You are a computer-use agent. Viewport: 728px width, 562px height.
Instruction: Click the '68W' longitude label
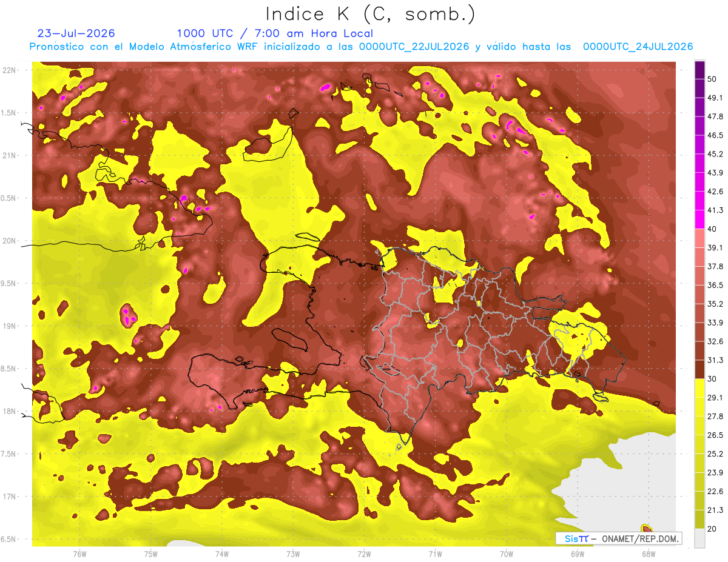649,554
